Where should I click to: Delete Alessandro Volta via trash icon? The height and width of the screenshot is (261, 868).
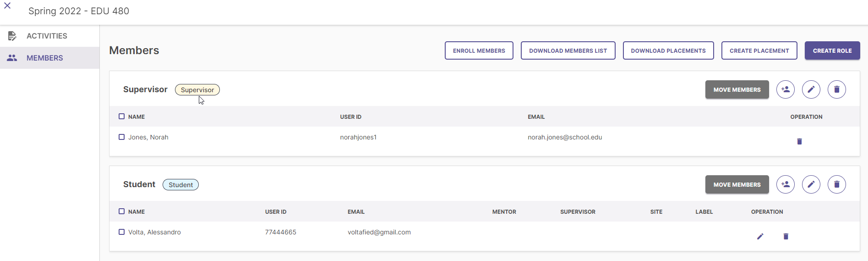[x=786, y=236]
